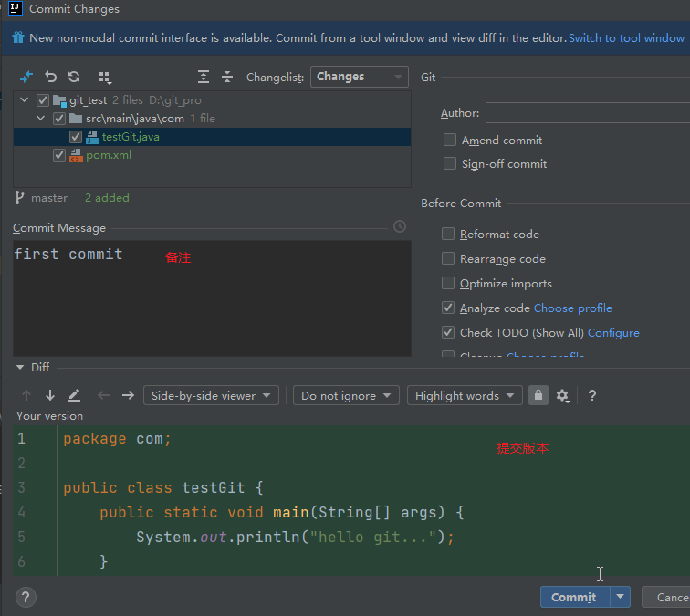Click the Configure link for Check TODO
This screenshot has height=616, width=690.
(613, 332)
